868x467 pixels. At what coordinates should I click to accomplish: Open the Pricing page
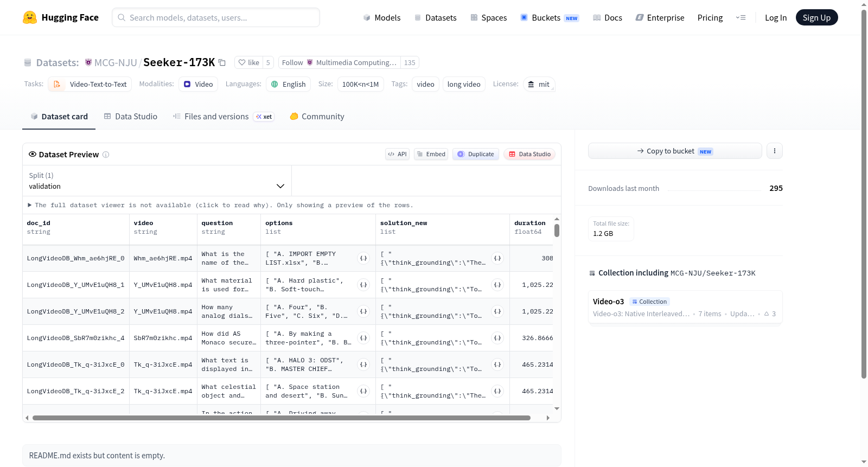[710, 17]
